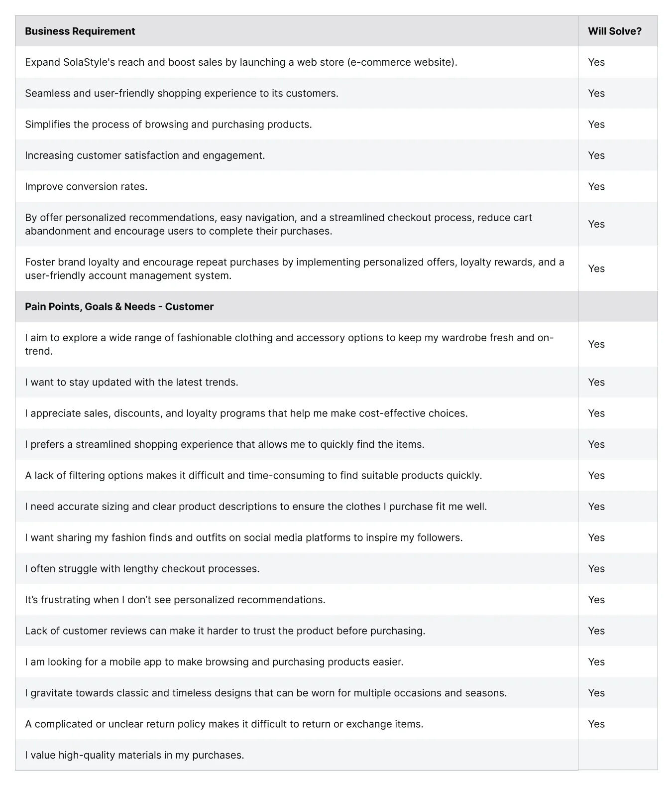The height and width of the screenshot is (786, 672).
Task: Click the "Pain Points, Goals & Needs - Customer" header
Action: coord(119,307)
